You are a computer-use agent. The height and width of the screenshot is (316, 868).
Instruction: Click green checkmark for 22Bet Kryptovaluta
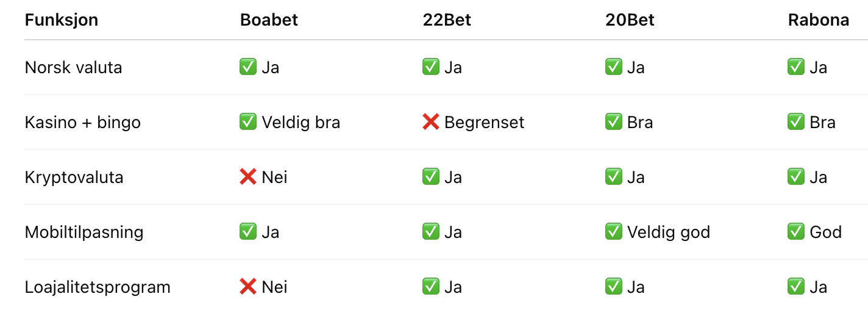[431, 177]
